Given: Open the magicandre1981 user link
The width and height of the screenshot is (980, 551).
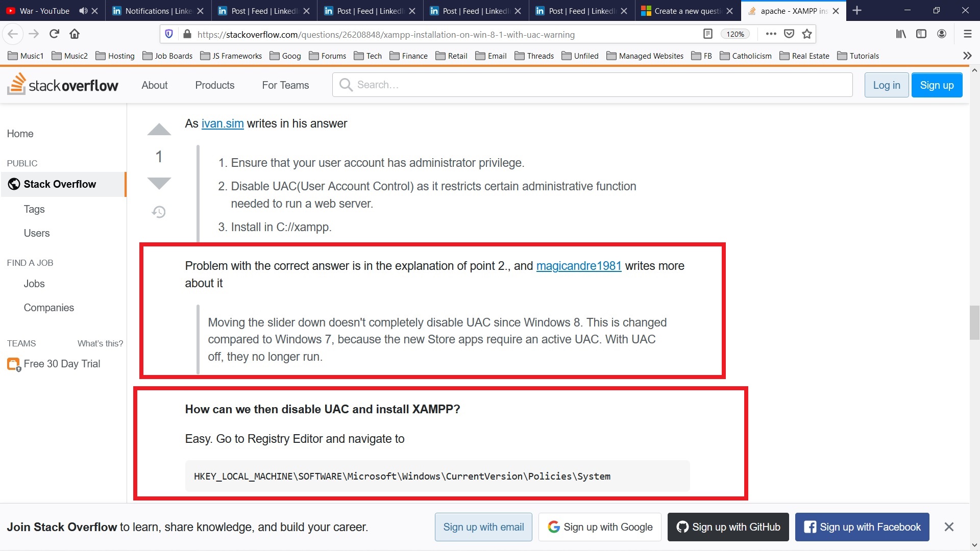Looking at the screenshot, I should 579,266.
